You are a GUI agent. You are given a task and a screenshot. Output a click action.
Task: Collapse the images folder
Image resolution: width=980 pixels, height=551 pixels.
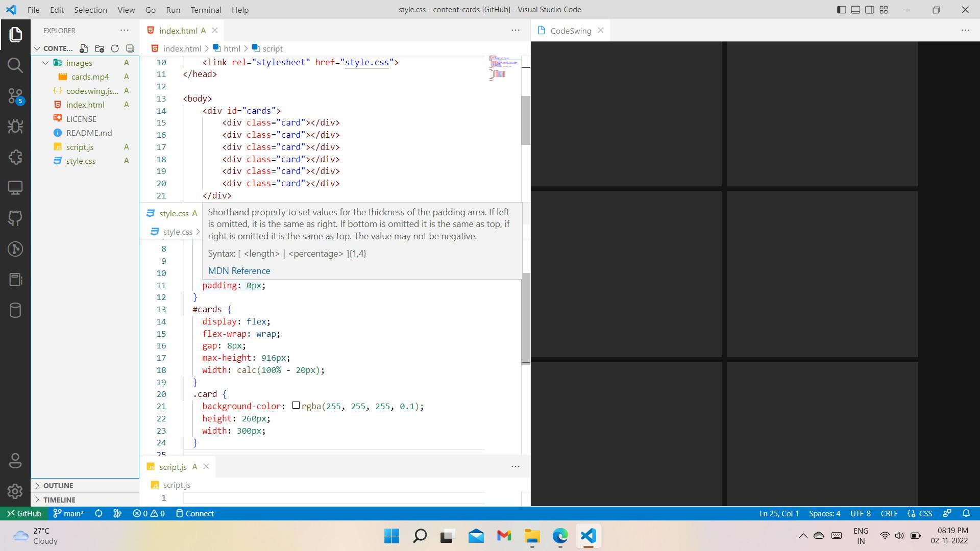coord(45,63)
